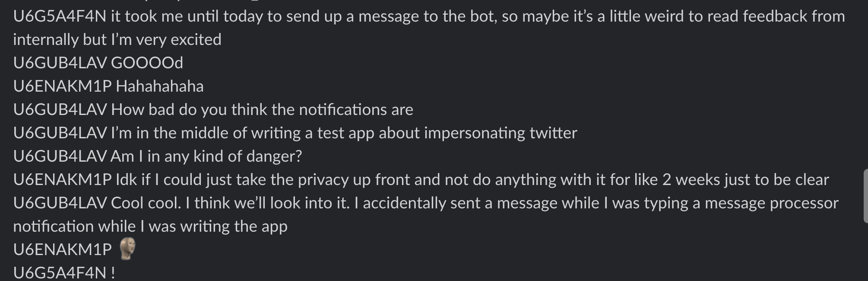Viewport: 868px width, 281px height.
Task: Click U6GUB4LAV before "Cool cool"
Action: point(60,203)
